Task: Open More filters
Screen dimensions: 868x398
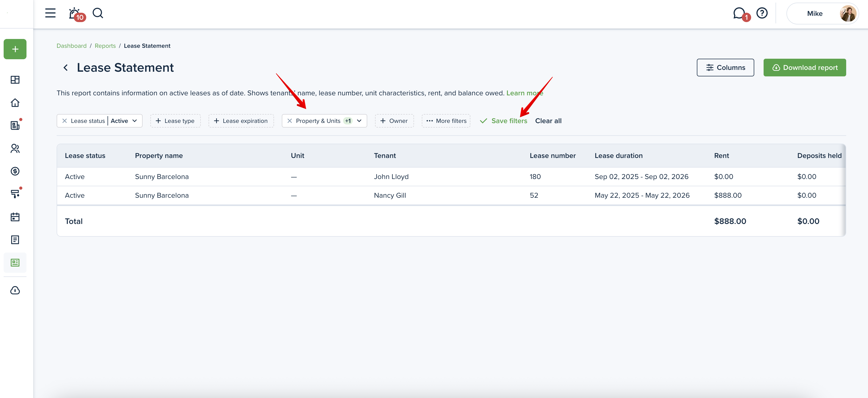Action: coord(446,121)
